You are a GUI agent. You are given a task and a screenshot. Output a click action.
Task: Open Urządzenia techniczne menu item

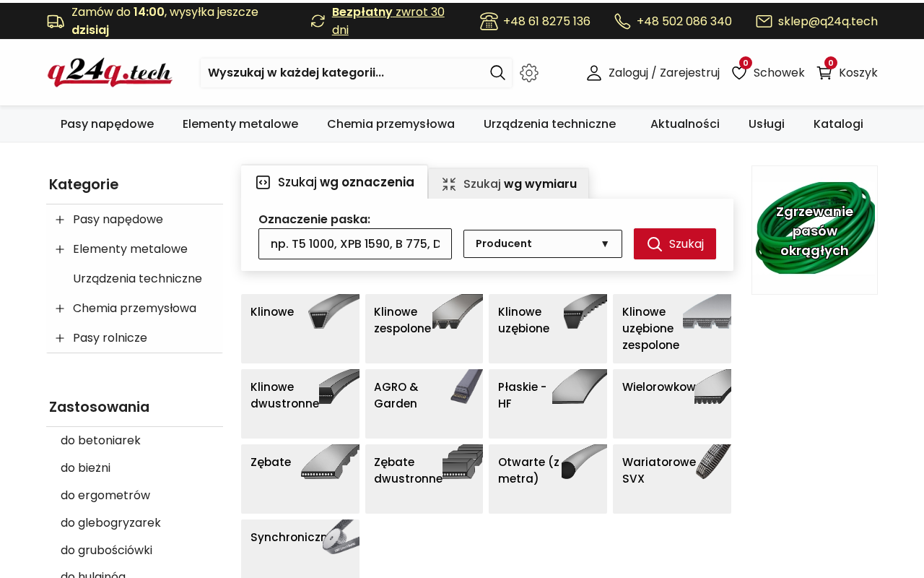549,124
